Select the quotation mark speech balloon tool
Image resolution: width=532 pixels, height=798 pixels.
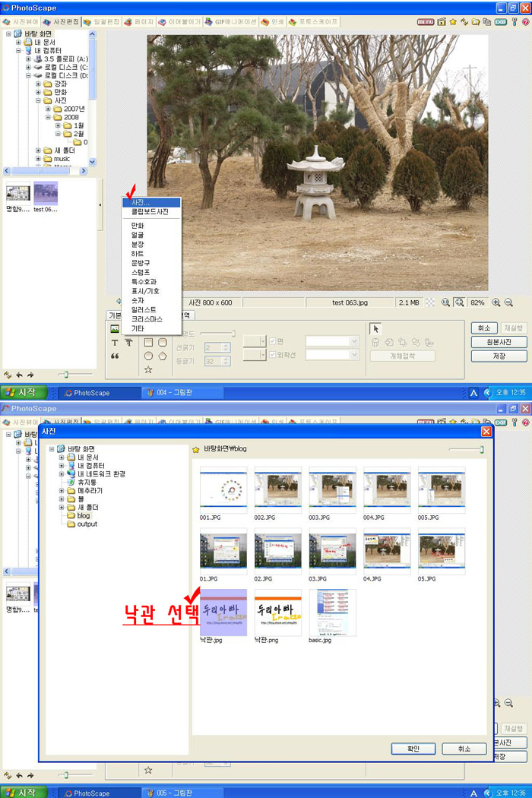tap(115, 356)
